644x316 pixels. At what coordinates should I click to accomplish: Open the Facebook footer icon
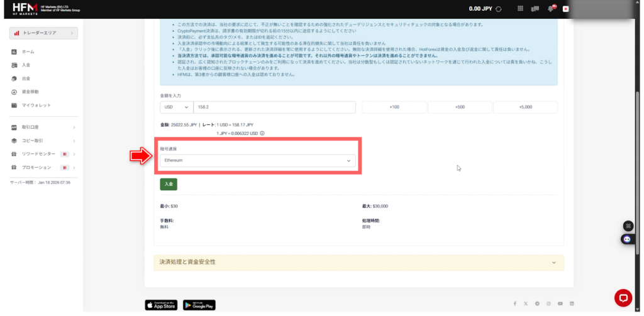pos(514,304)
